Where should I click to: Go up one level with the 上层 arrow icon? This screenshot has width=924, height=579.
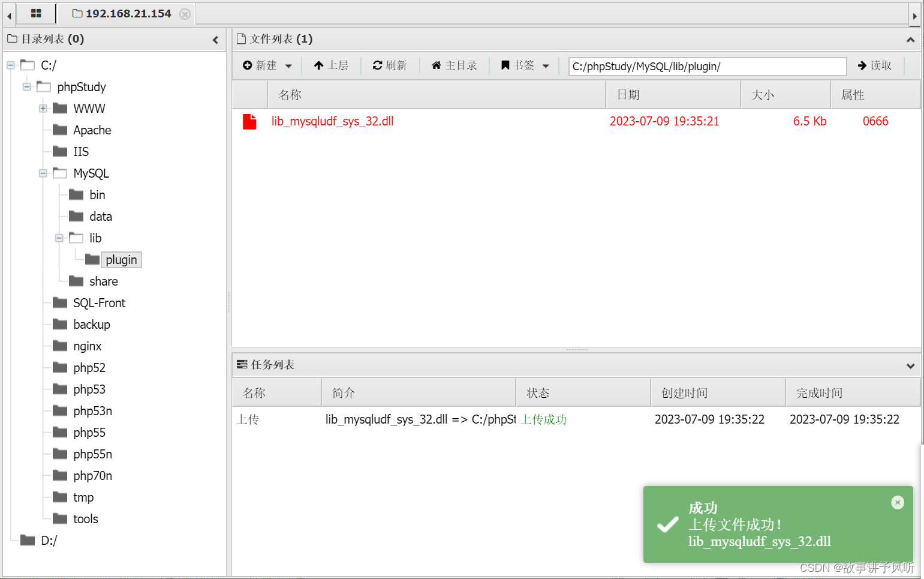tap(318, 65)
